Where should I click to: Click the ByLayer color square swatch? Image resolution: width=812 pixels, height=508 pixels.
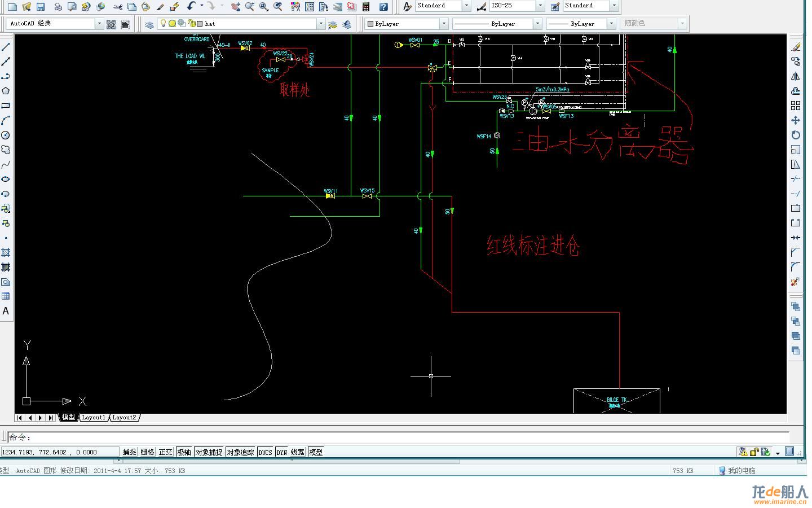[x=370, y=24]
